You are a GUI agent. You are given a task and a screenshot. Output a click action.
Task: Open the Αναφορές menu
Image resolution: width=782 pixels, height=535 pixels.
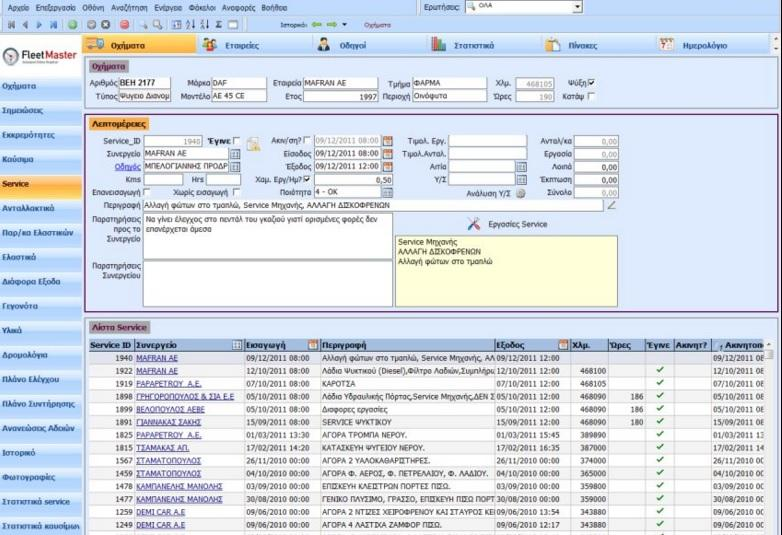(237, 7)
